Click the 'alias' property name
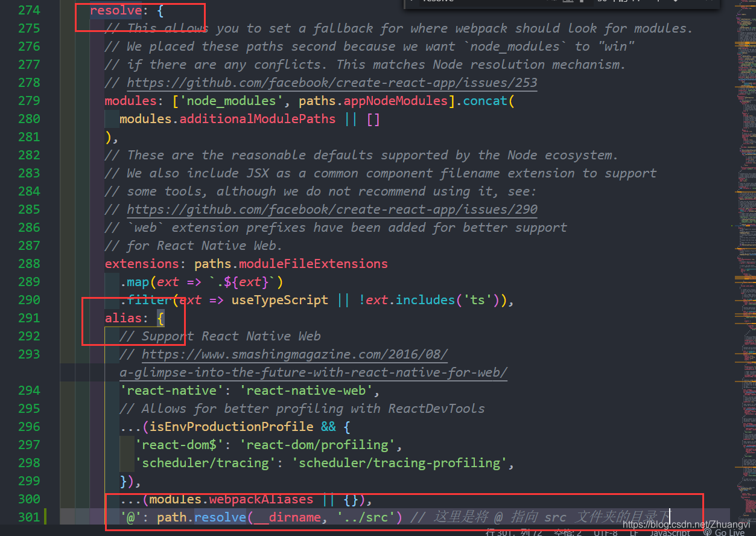Image resolution: width=756 pixels, height=536 pixels. click(123, 318)
